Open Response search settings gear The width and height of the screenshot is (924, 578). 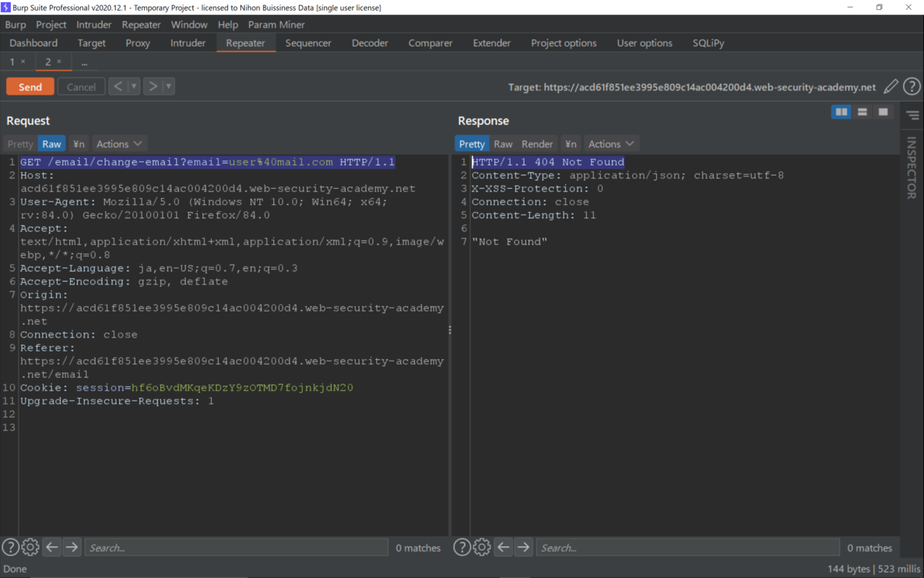click(482, 547)
